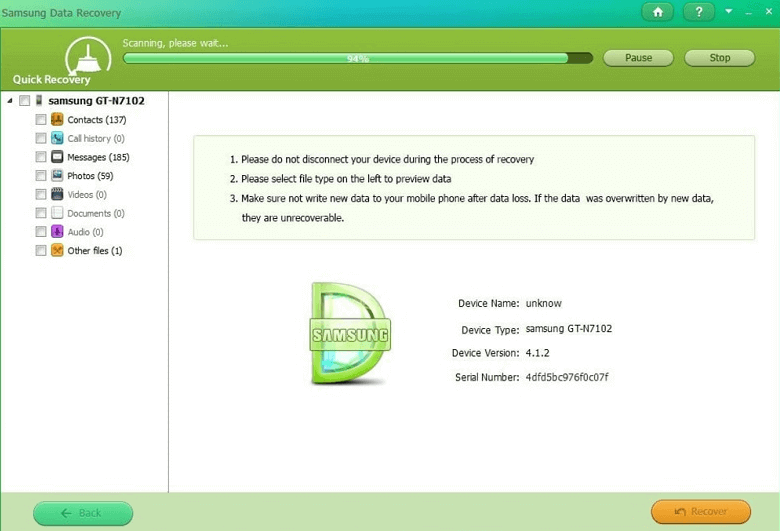Click the Contacts category icon
This screenshot has width=780, height=531.
coord(57,119)
